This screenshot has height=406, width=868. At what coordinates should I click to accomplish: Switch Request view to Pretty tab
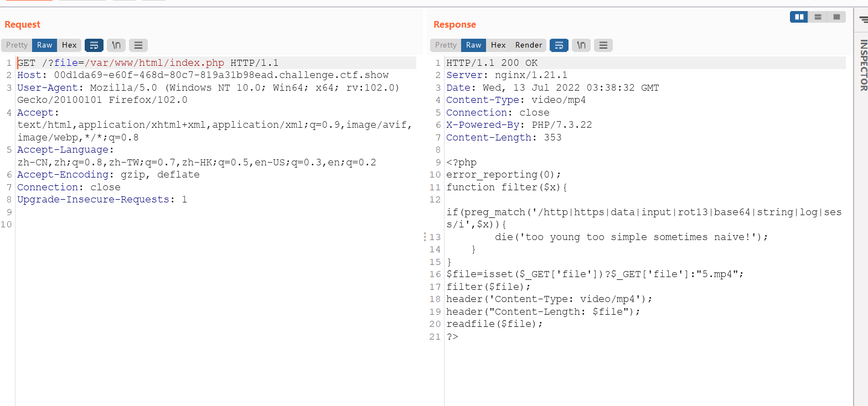[17, 45]
